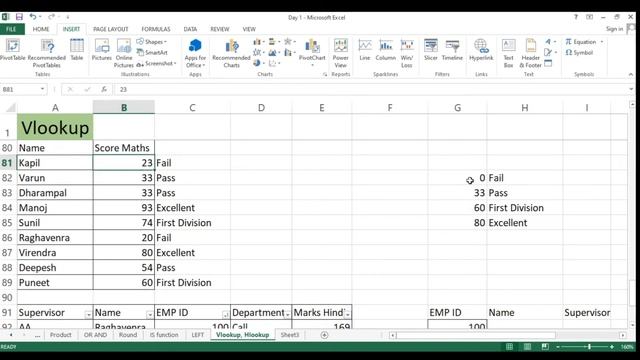Switch to Normal view in status bar

click(x=509, y=347)
